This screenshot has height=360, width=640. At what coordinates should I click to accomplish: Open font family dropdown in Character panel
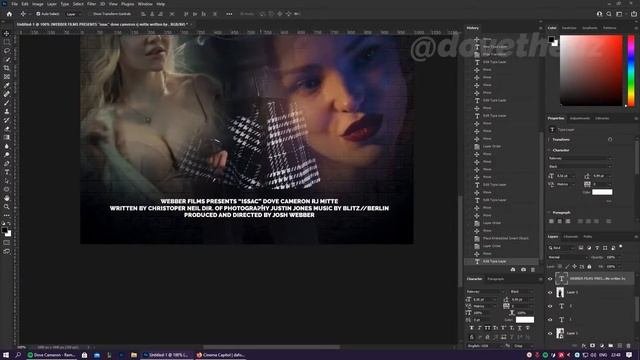click(486, 292)
